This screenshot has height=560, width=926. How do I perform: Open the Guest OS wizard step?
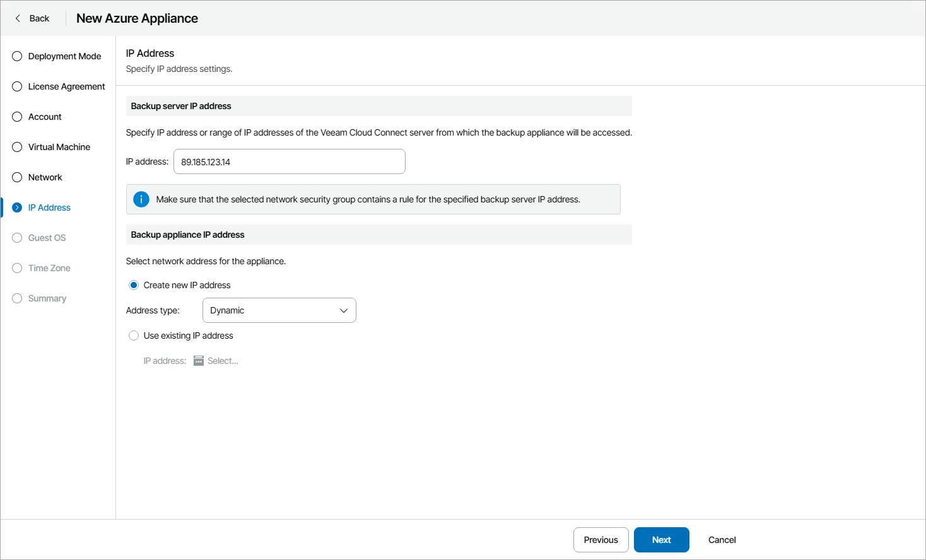47,238
